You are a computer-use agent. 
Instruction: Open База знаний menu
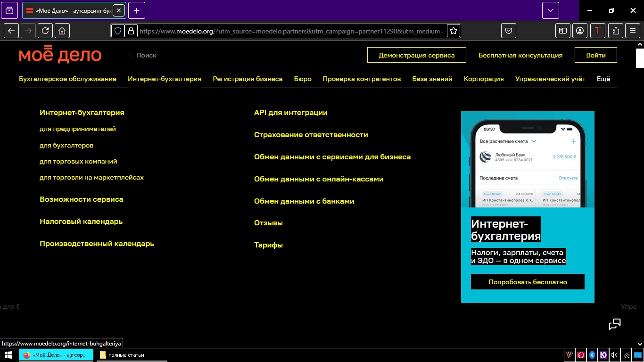(x=432, y=79)
